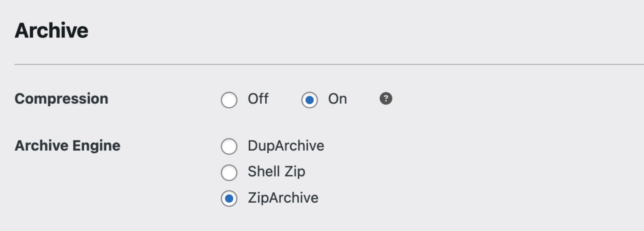Select the Shell Zip engine option
This screenshot has width=644, height=231.
coord(229,172)
